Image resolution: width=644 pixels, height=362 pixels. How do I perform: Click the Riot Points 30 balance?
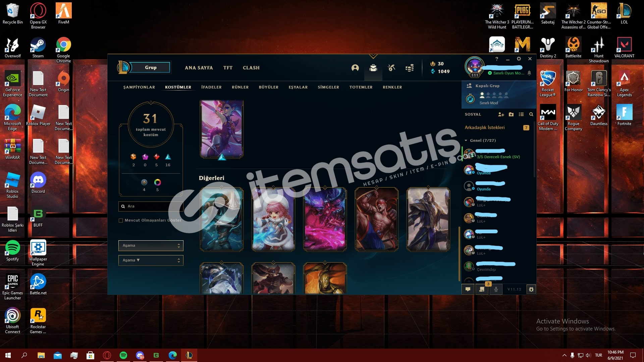[437, 64]
